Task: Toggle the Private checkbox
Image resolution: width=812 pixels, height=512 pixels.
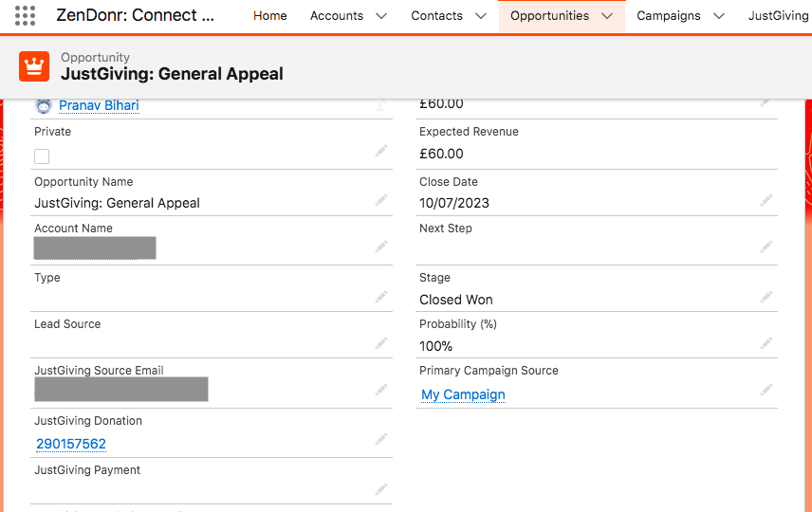Action: coord(42,155)
